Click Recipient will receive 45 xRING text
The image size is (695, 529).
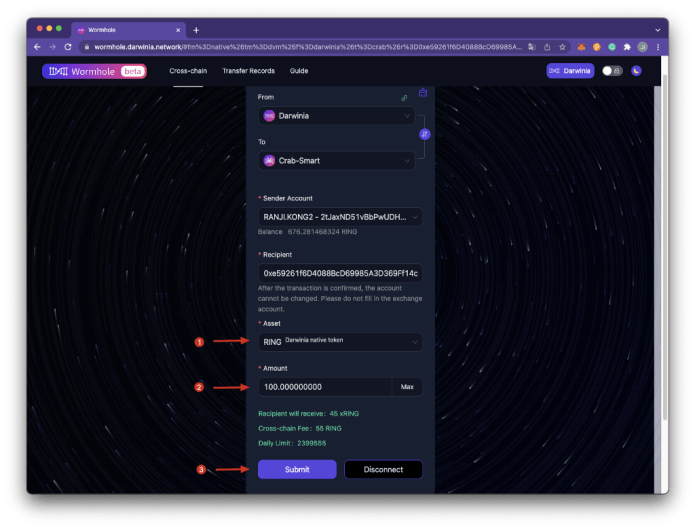pyautogui.click(x=308, y=414)
